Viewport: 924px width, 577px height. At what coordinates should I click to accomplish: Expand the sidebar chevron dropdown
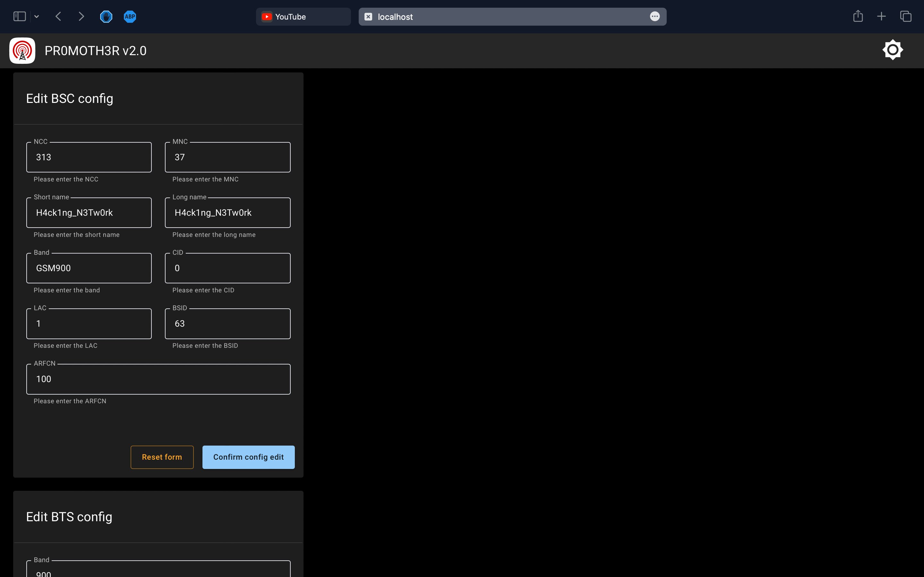[x=37, y=16]
